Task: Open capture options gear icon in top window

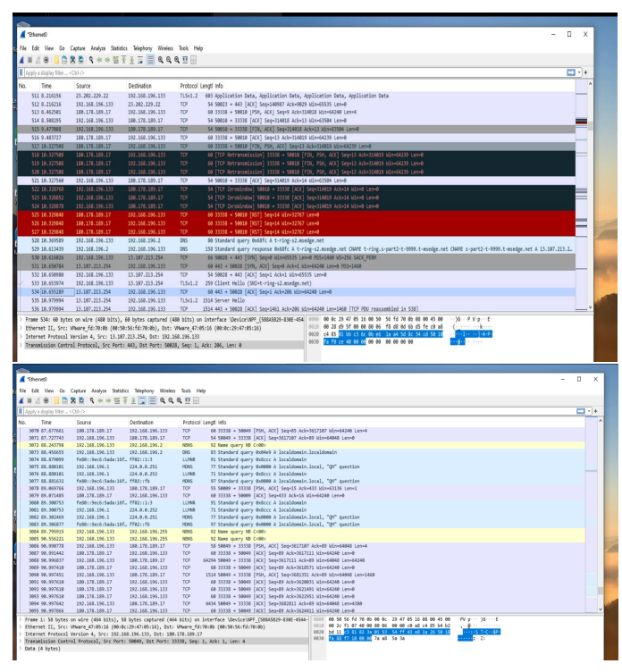Action: [46, 60]
